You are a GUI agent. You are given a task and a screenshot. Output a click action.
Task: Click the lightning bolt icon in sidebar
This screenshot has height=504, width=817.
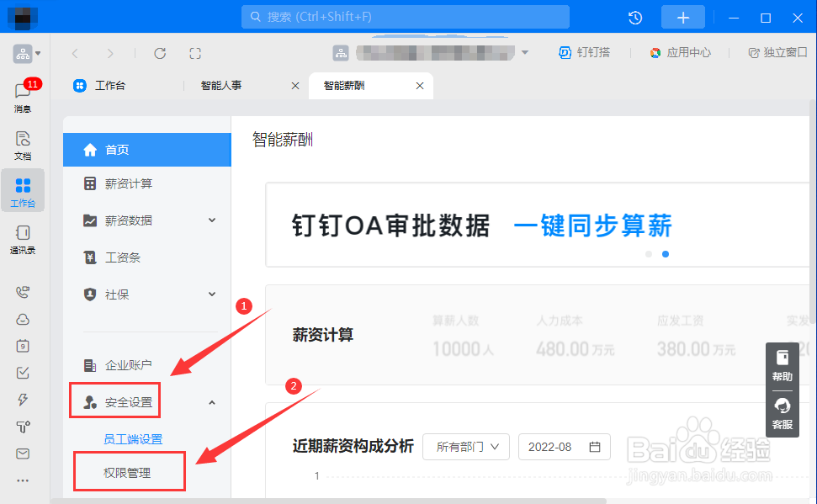point(23,400)
